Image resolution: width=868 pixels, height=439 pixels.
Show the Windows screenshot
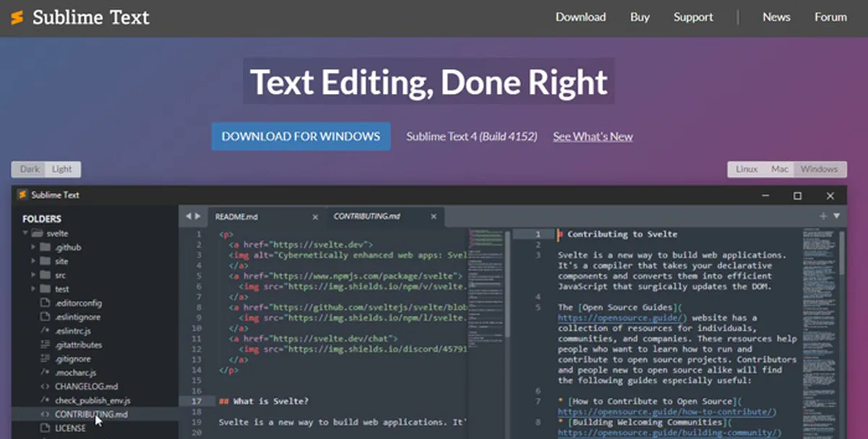[x=819, y=169]
